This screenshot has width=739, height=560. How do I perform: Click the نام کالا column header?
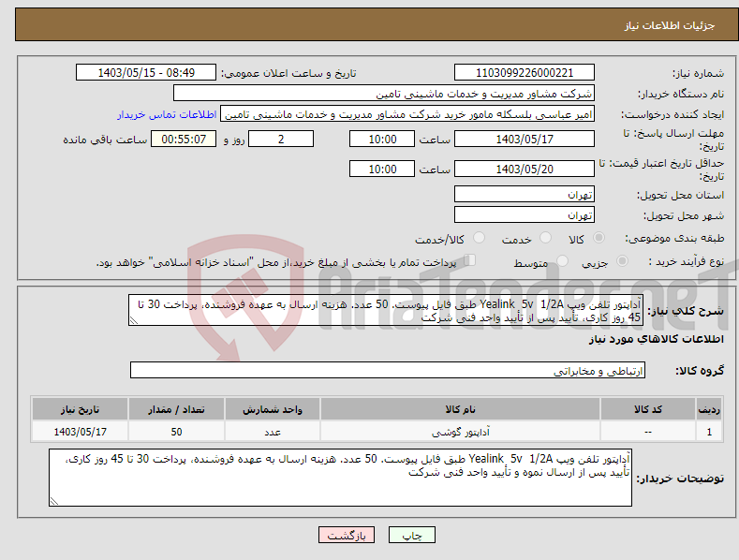click(x=460, y=409)
